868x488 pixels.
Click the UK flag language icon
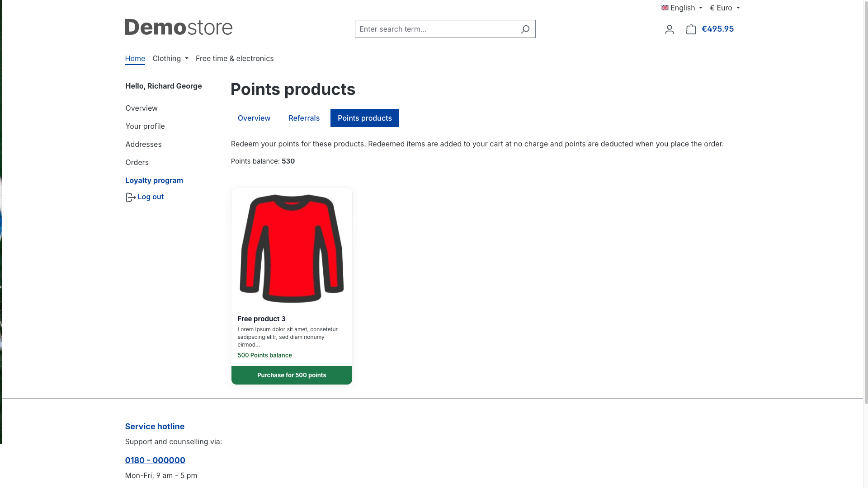point(665,8)
